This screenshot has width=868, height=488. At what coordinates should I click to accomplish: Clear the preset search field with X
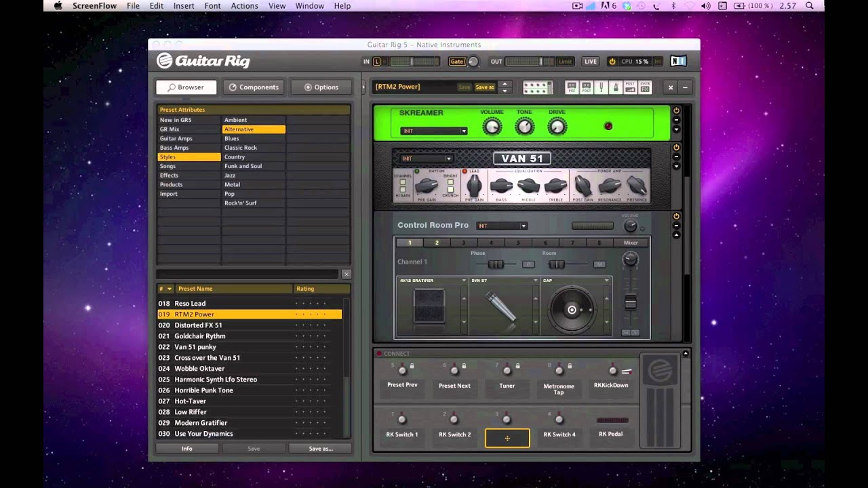pos(347,274)
